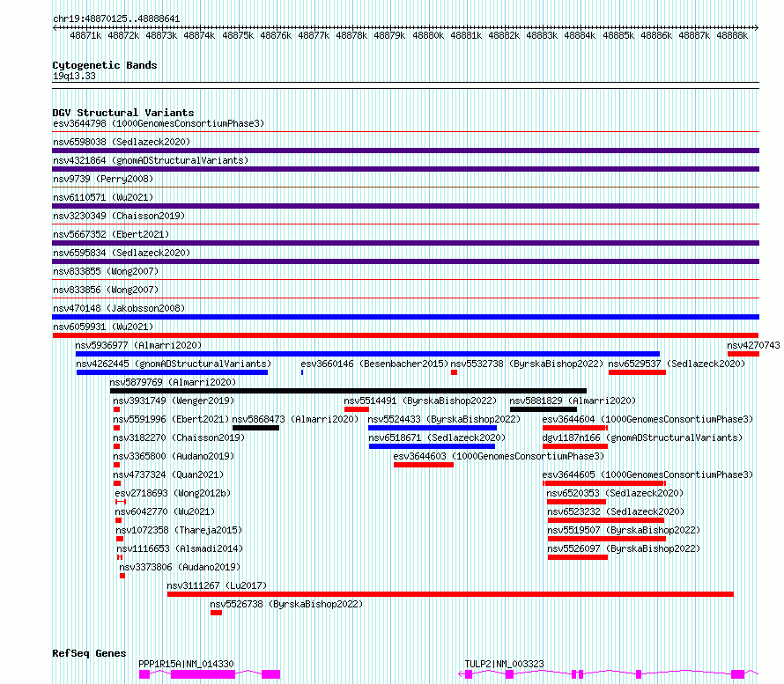This screenshot has width=784, height=684.
Task: Click the nsv4270743 red bar
Action: (743, 354)
